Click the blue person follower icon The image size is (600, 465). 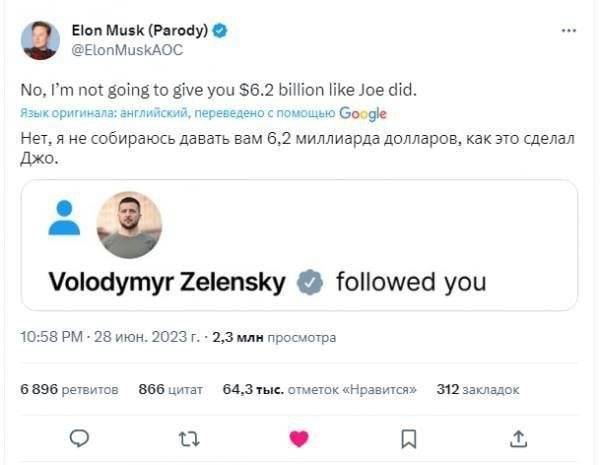click(x=64, y=218)
